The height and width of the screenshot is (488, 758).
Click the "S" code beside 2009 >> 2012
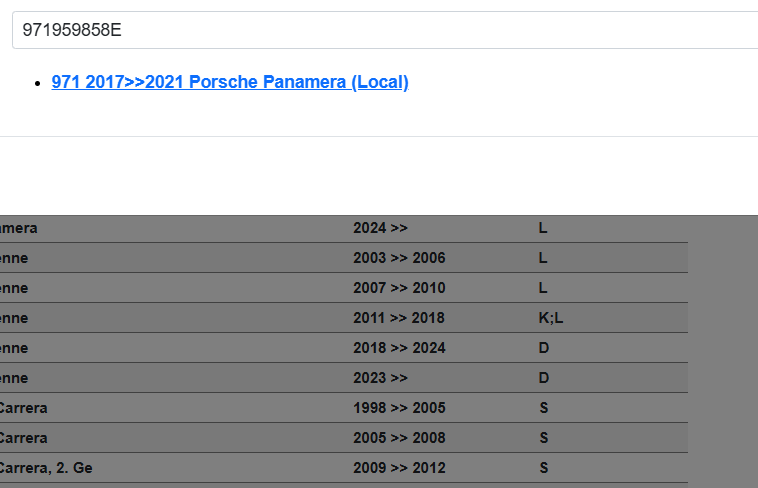click(543, 468)
